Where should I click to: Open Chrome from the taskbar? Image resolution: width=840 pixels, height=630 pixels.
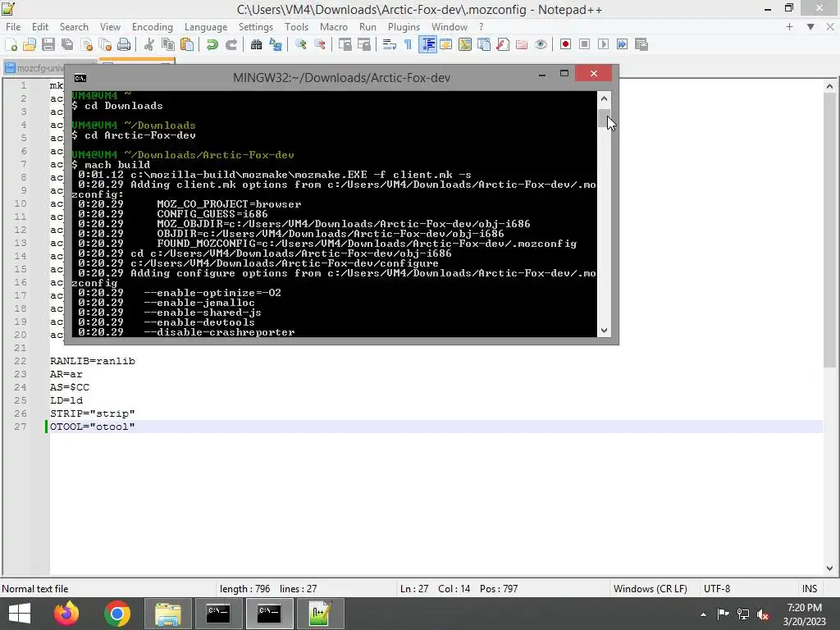[x=117, y=614]
